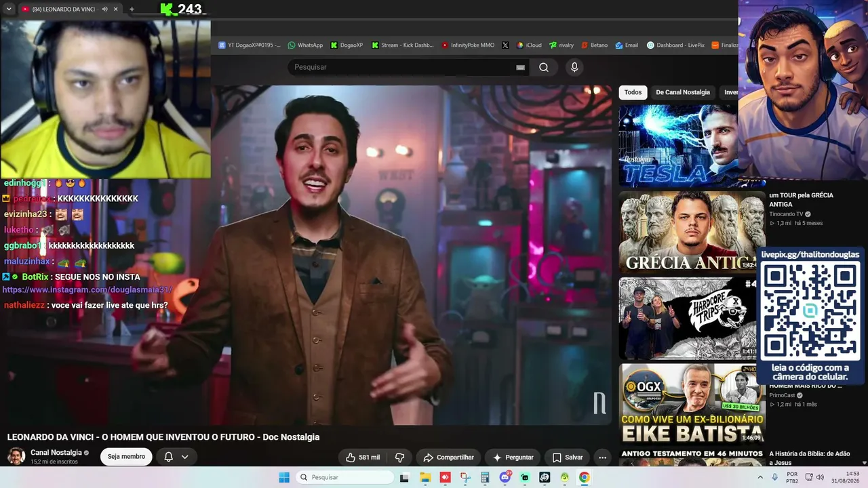The width and height of the screenshot is (868, 488).
Task: Open Stream - Kick Dashboard bookmark
Action: click(403, 45)
